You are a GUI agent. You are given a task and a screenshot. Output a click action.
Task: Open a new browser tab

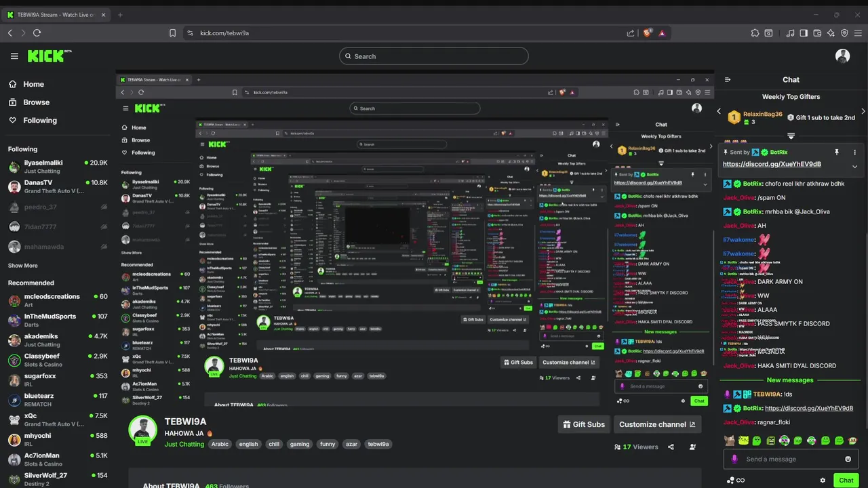point(120,15)
